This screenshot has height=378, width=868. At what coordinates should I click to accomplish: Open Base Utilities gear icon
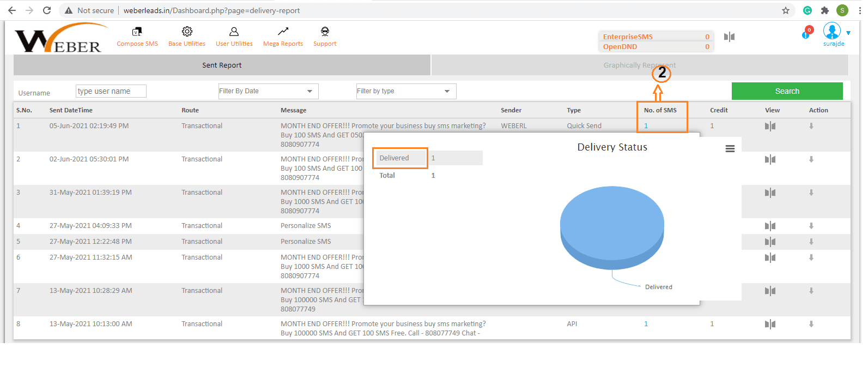(x=187, y=32)
